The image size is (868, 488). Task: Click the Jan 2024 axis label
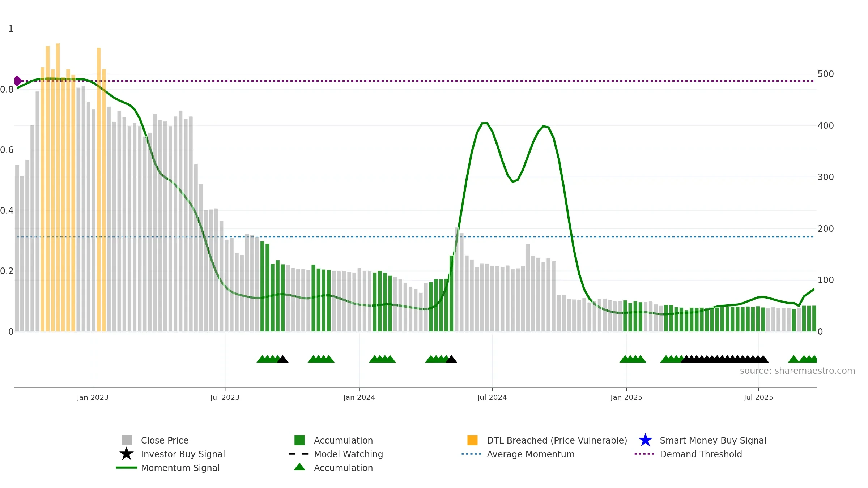click(359, 398)
